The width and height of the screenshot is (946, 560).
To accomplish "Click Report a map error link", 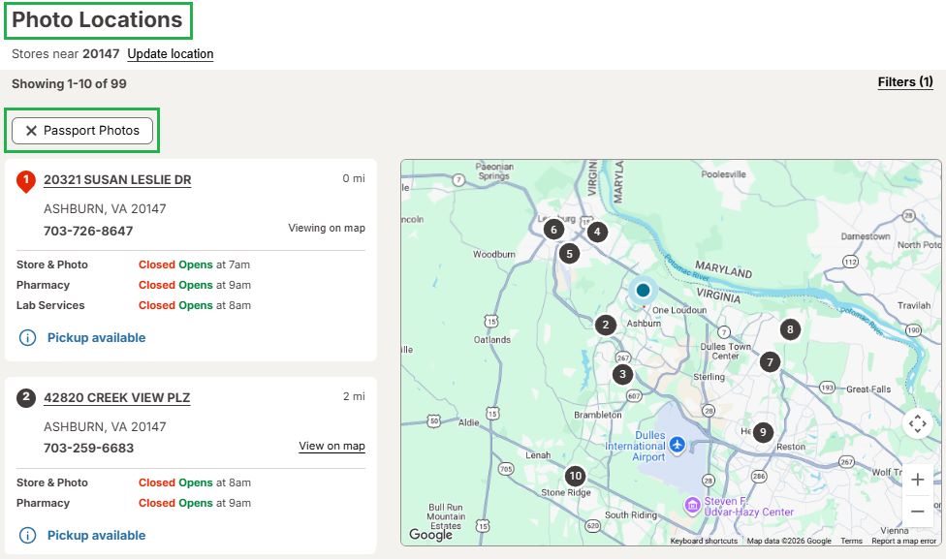I will click(x=903, y=542).
